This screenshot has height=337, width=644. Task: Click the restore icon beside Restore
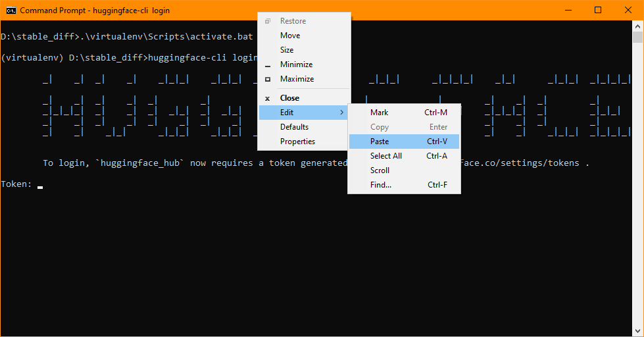coord(268,21)
